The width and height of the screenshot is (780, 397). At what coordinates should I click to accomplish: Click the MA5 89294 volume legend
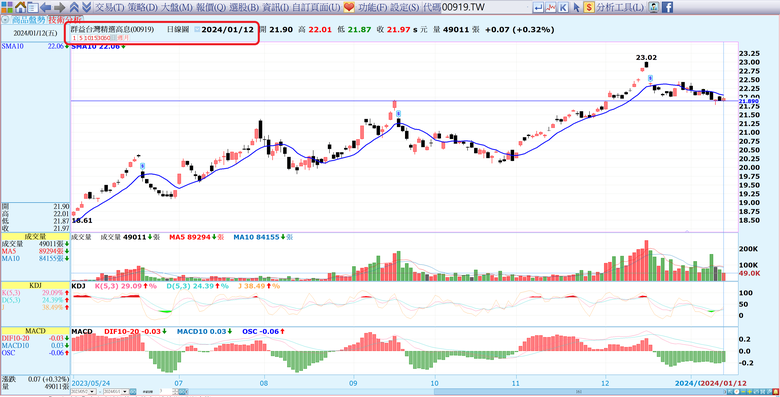coord(195,238)
